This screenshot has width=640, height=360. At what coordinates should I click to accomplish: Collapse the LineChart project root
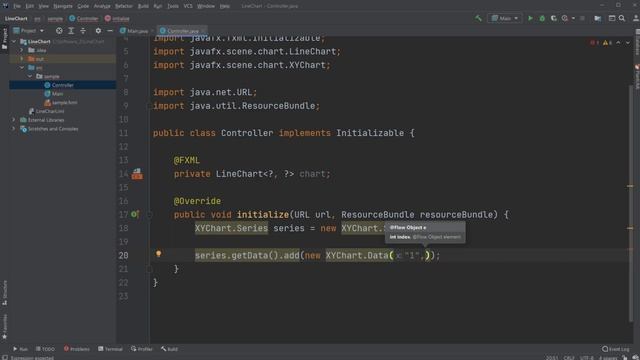14,41
